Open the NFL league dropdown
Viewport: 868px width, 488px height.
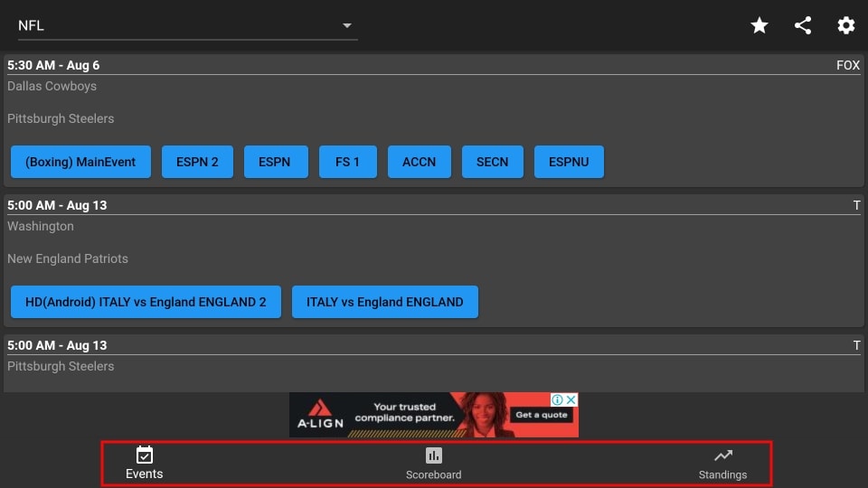(187, 25)
